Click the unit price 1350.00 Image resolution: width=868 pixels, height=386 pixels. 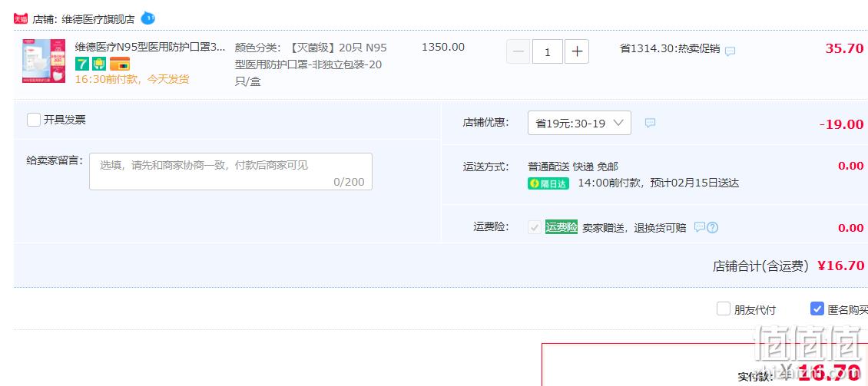(443, 47)
